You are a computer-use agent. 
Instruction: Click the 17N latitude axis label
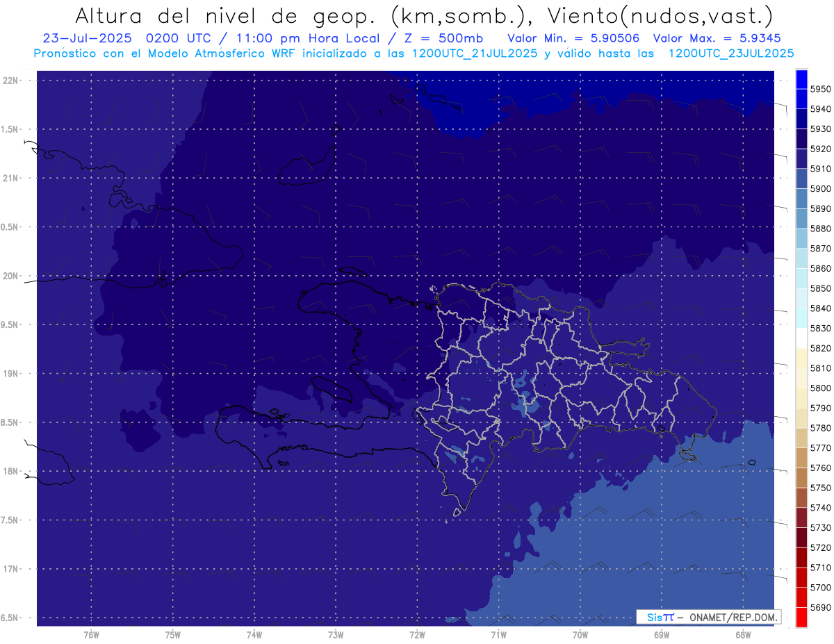11,569
